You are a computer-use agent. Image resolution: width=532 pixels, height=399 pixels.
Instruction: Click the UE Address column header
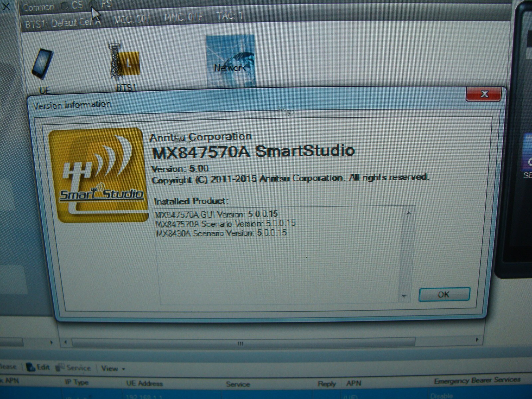pos(144,383)
